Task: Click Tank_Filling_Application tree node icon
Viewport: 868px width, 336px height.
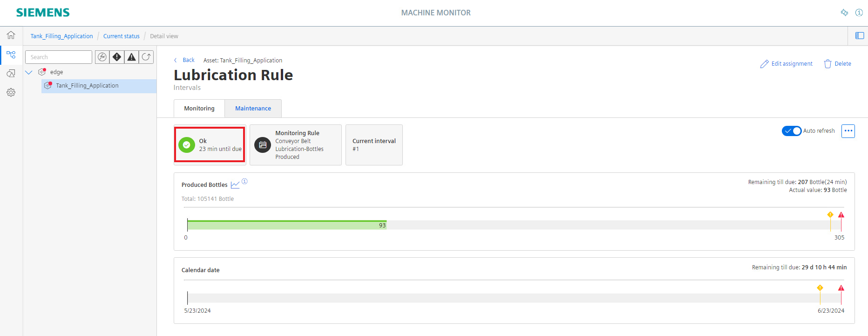Action: [x=48, y=85]
